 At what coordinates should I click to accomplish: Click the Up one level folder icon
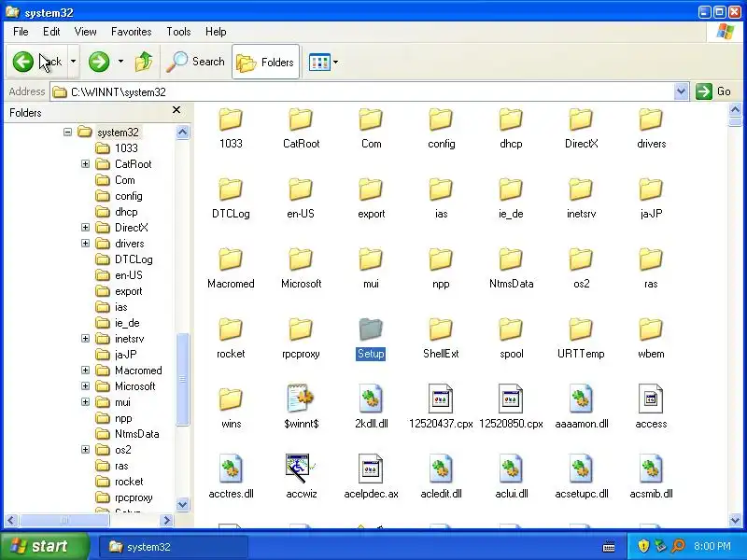(x=144, y=62)
